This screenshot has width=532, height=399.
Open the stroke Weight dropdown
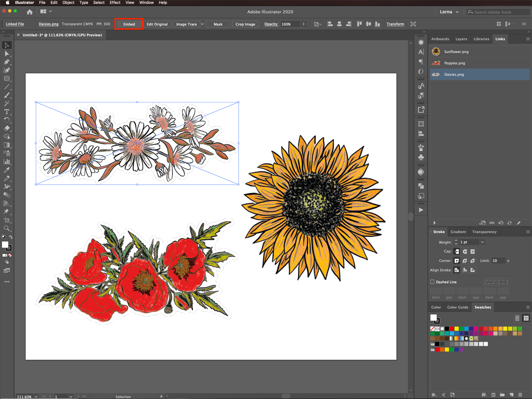pos(482,242)
